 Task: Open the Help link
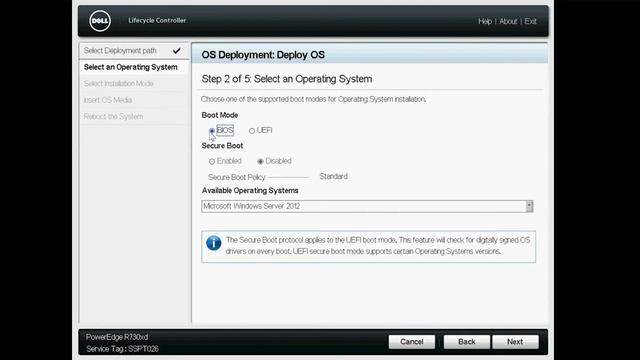click(485, 21)
